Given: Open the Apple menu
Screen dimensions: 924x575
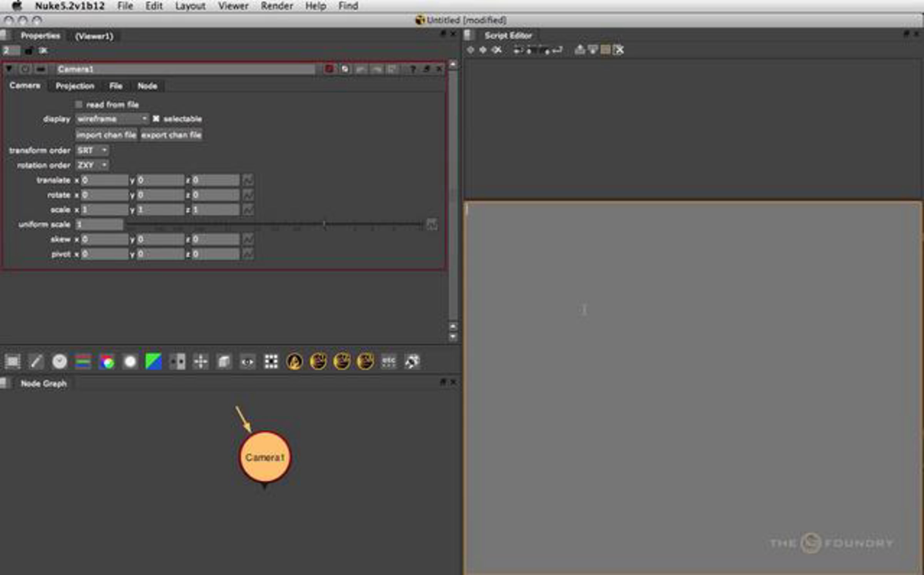Looking at the screenshot, I should [17, 6].
